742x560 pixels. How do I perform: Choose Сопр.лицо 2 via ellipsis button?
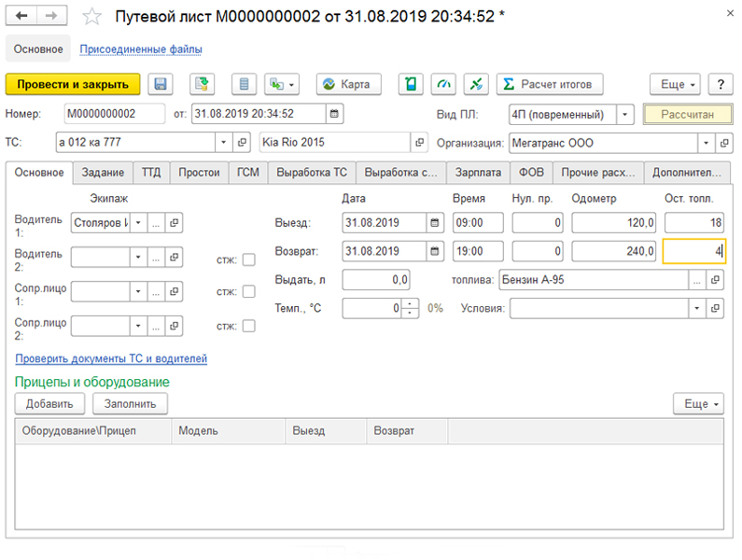(156, 326)
